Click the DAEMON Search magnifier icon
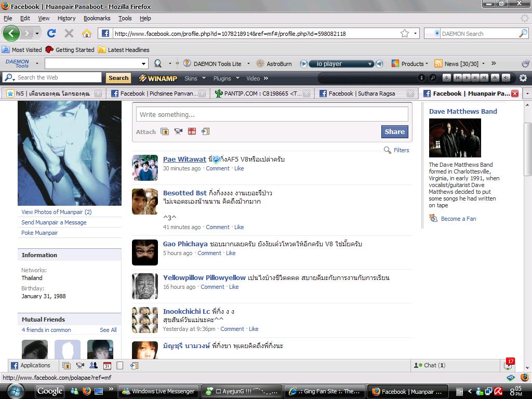 [x=523, y=33]
